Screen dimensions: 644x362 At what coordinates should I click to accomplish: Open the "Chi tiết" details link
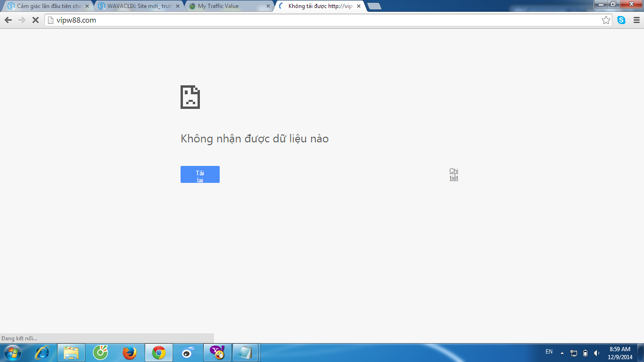coord(454,174)
